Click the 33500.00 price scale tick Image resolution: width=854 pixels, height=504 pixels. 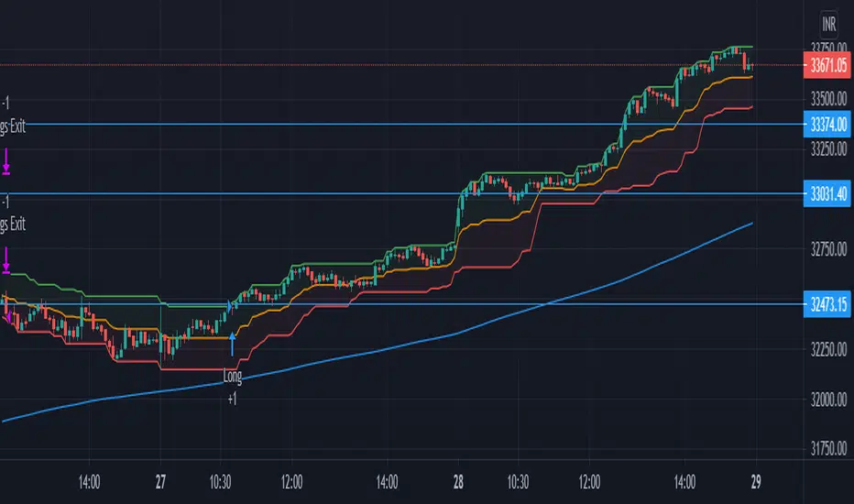pyautogui.click(x=827, y=98)
